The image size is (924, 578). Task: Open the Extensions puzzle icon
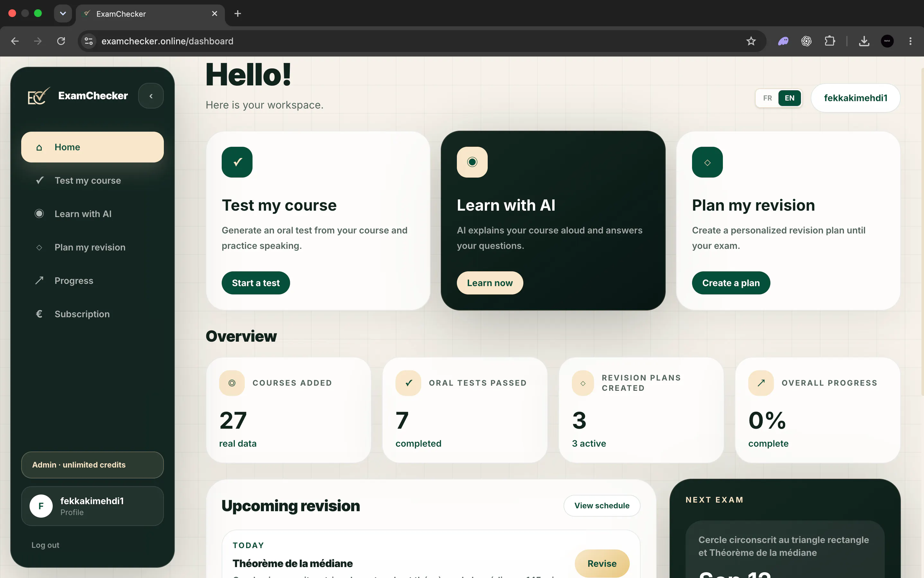tap(830, 41)
